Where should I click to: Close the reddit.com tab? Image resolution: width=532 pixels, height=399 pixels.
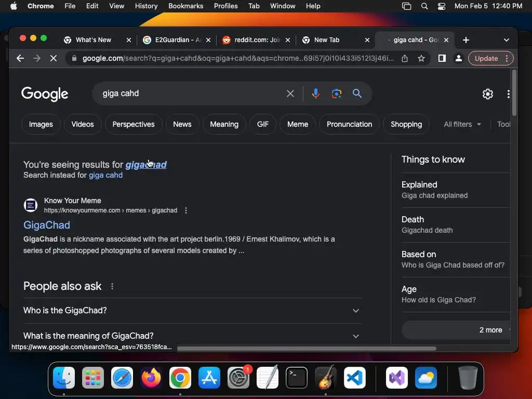click(288, 40)
